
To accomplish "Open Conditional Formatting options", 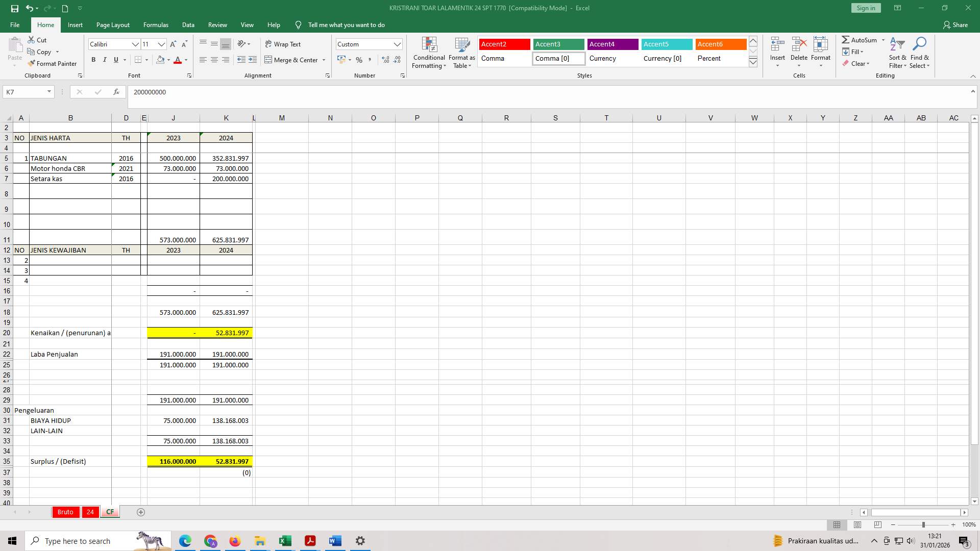I will 429,53.
